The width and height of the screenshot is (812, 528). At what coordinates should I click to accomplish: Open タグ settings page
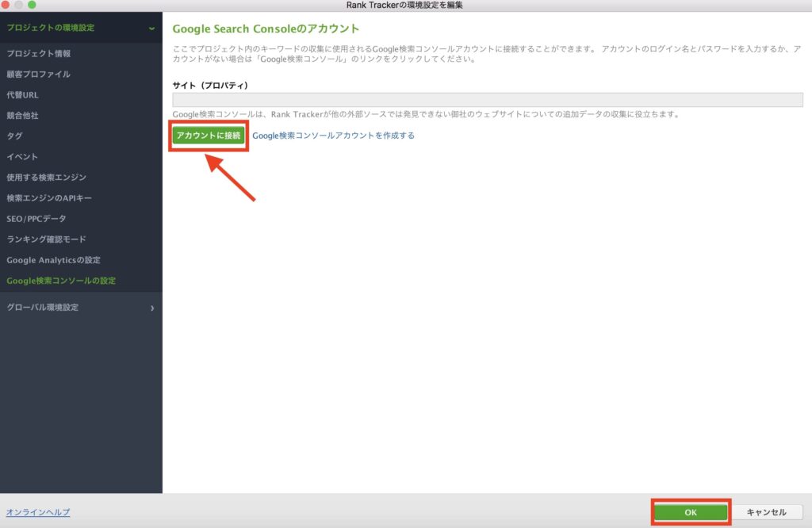coord(14,136)
